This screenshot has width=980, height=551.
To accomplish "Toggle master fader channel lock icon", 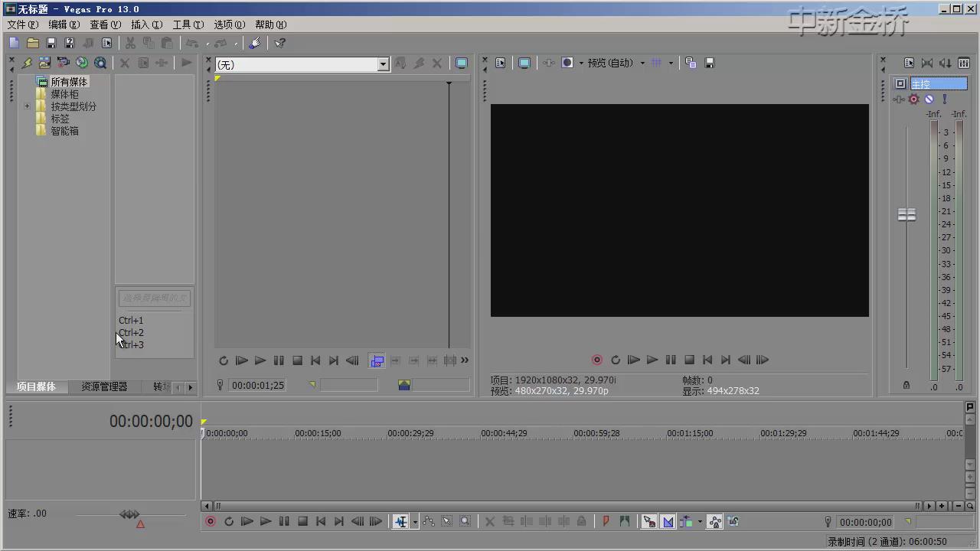I will 906,385.
